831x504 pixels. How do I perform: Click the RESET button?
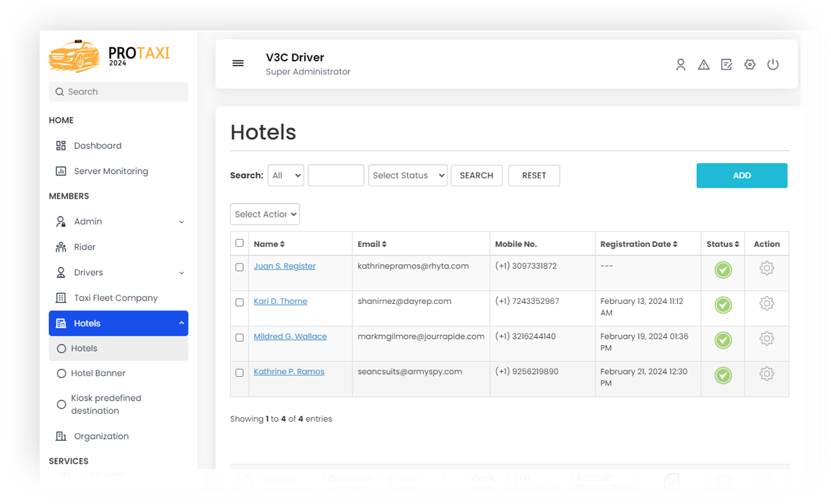click(534, 175)
